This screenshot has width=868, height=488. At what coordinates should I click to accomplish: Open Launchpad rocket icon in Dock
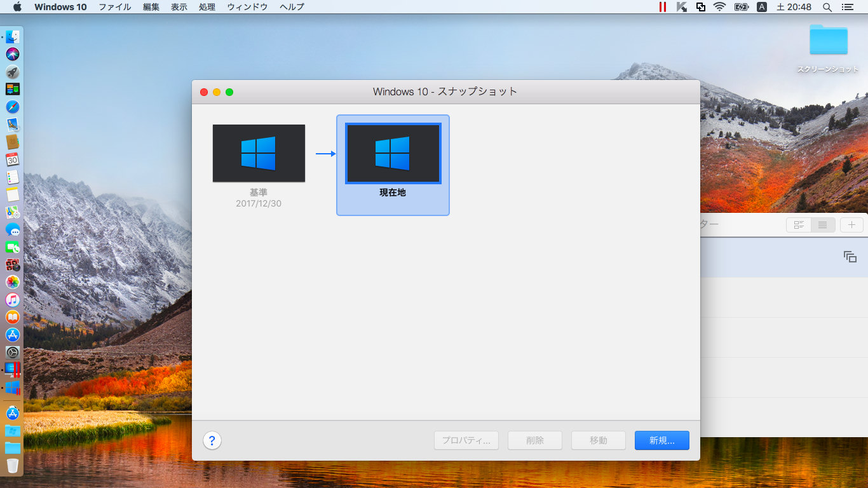coord(13,72)
